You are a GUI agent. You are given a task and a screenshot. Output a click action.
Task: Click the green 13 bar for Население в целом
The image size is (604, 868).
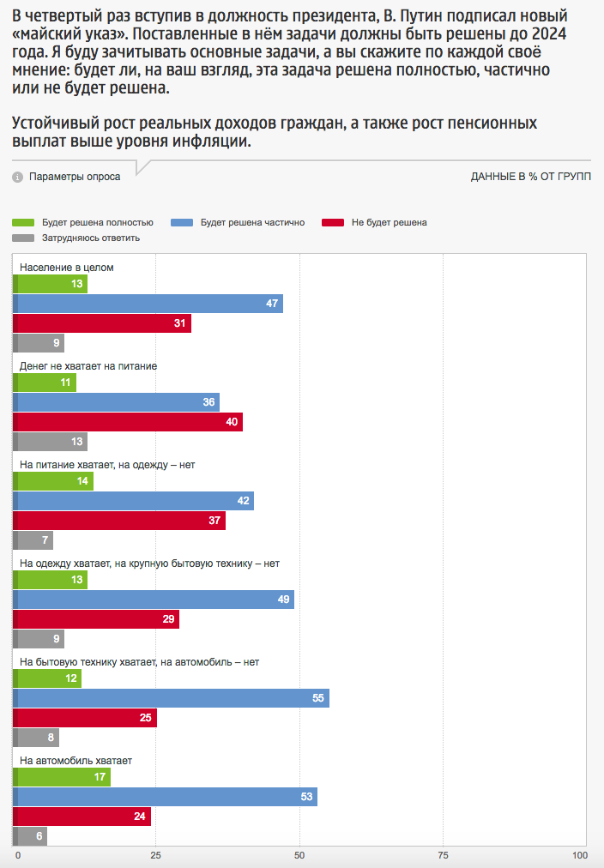coord(51,284)
